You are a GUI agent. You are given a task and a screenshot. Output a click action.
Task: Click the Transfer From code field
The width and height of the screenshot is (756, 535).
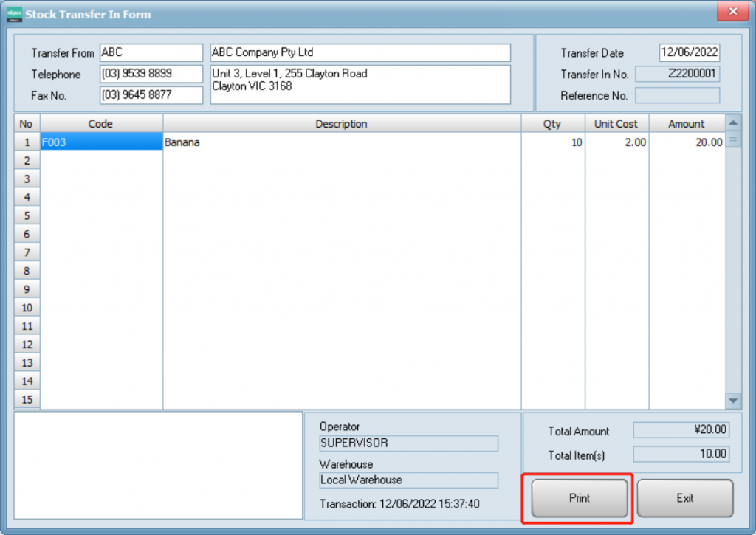151,53
